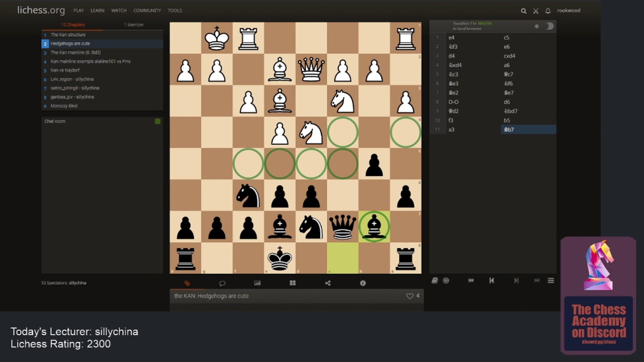Screen dimensions: 644x362
Task: Open the notifications bell
Action: coord(548,11)
